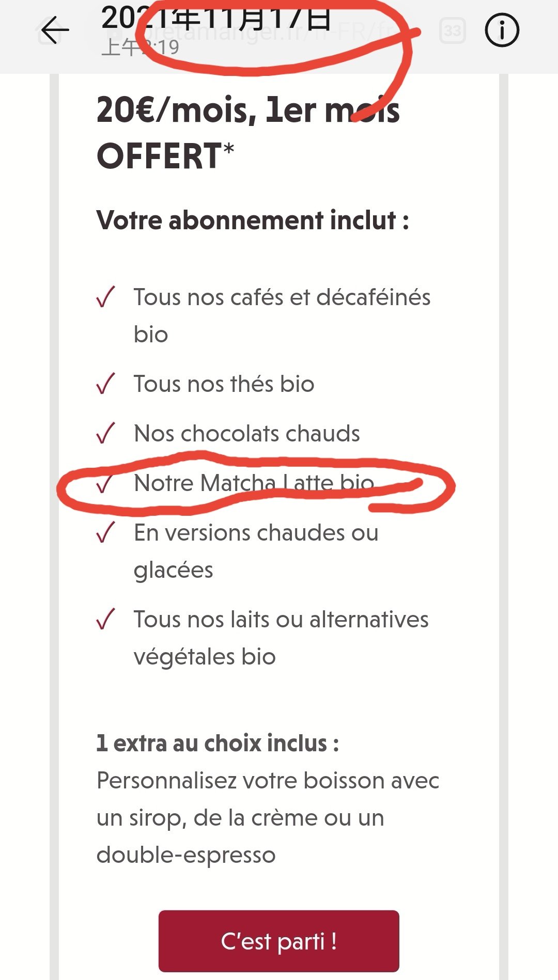The image size is (558, 980).
Task: Click checkmark beside Tous nos laits
Action: 105,619
